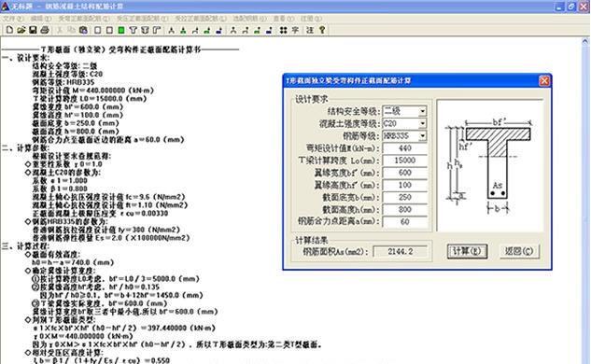Click report heading 三、计算过程
591x364 pixels.
click(x=25, y=246)
